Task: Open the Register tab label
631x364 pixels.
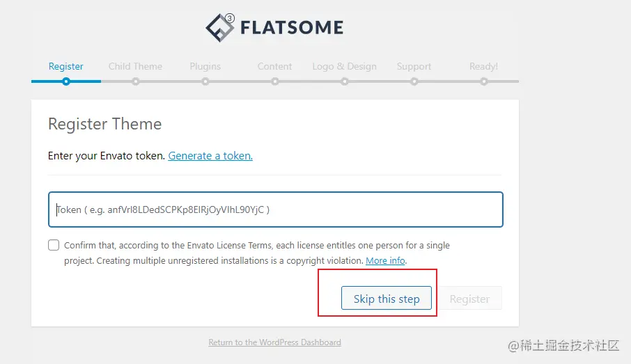Action: point(66,66)
